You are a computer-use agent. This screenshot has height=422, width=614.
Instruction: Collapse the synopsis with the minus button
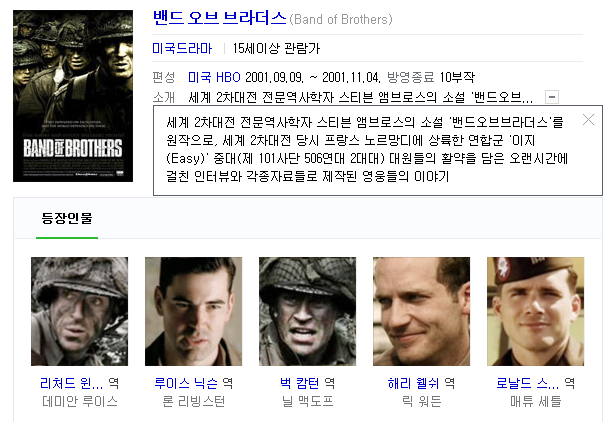pos(552,97)
